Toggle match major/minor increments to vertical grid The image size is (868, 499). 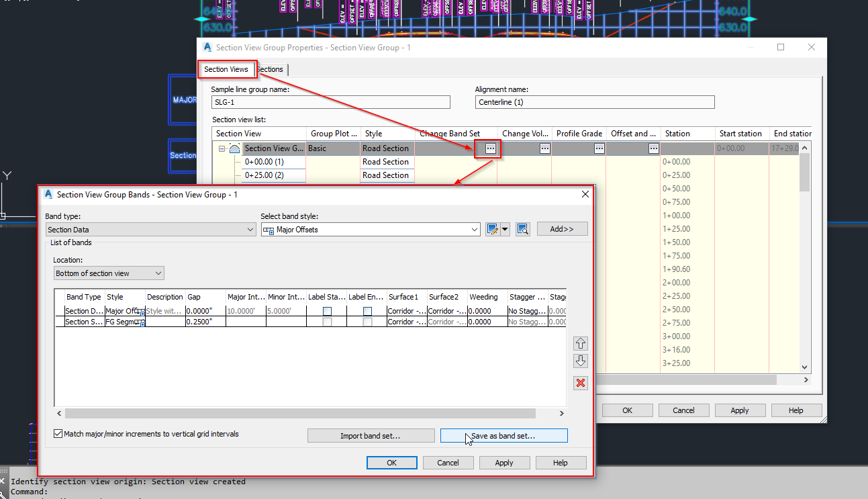[58, 433]
